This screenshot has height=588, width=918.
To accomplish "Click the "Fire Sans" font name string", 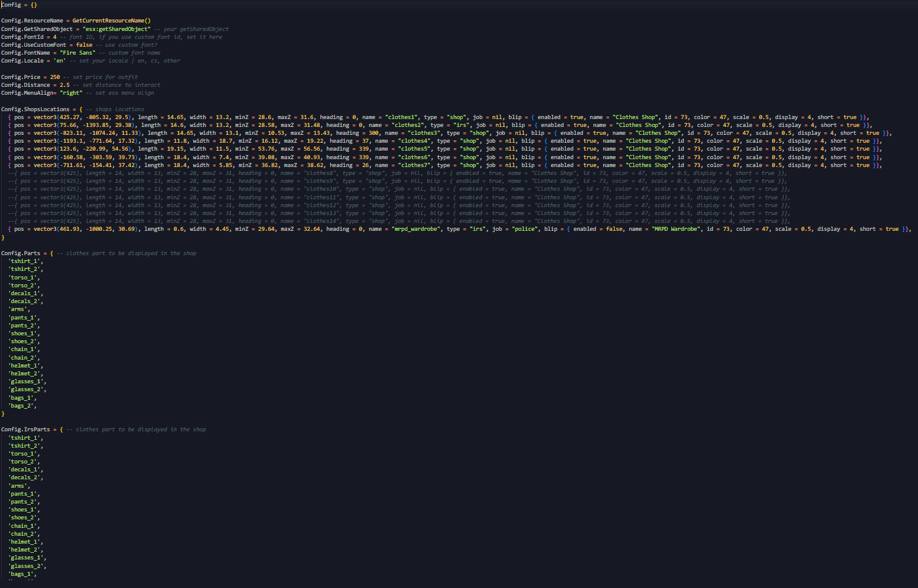I will tap(77, 53).
